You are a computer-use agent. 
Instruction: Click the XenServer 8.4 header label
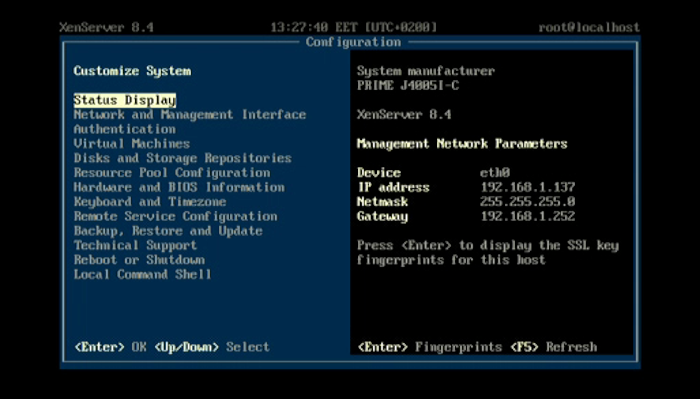(107, 27)
